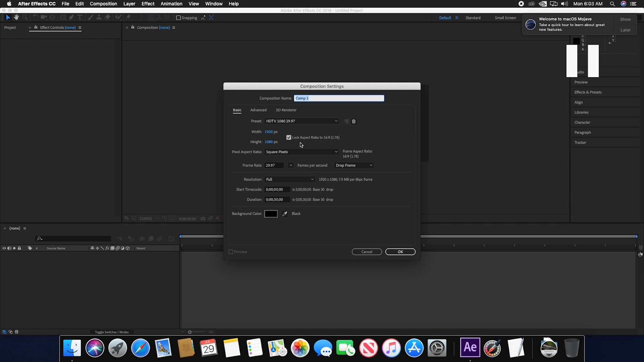The width and height of the screenshot is (644, 362).
Task: Click the trash icon to delete preset
Action: tap(354, 121)
